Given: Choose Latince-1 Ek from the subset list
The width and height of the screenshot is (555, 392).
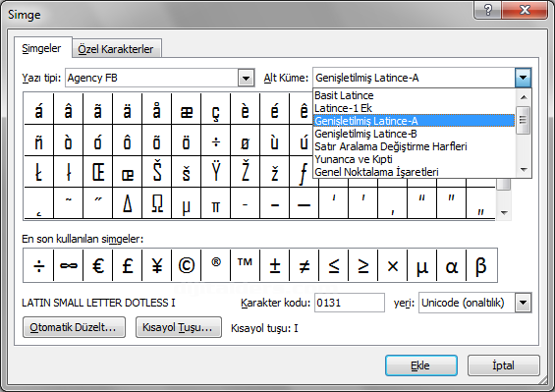Looking at the screenshot, I should (x=414, y=108).
